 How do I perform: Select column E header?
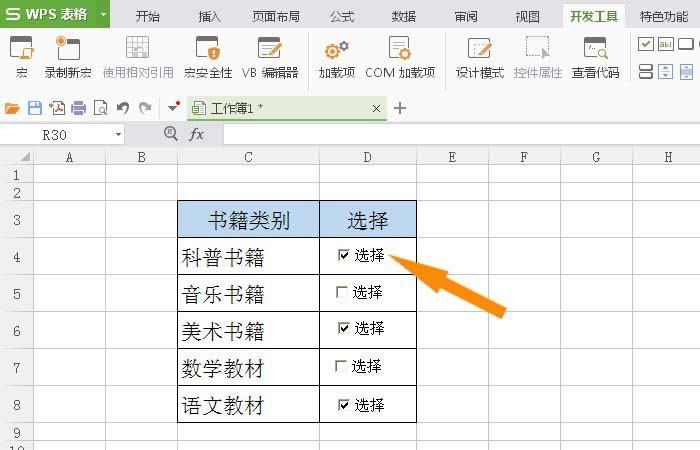(452, 157)
